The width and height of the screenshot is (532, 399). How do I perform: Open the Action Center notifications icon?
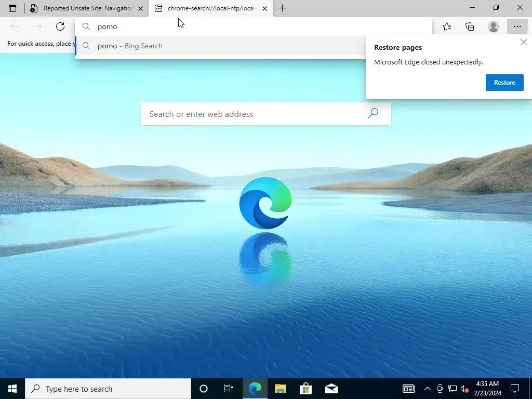pos(515,389)
